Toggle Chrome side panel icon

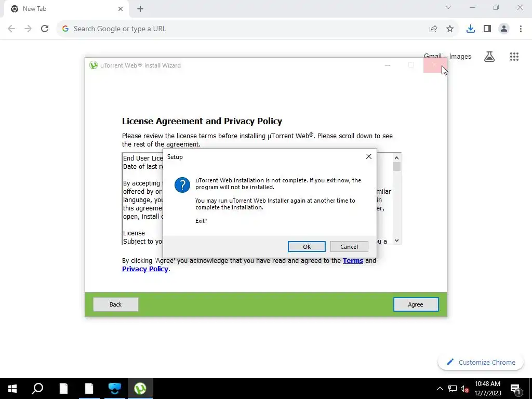click(487, 29)
